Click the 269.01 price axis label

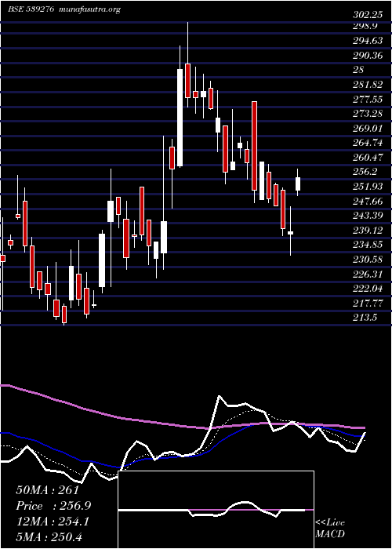click(x=368, y=128)
